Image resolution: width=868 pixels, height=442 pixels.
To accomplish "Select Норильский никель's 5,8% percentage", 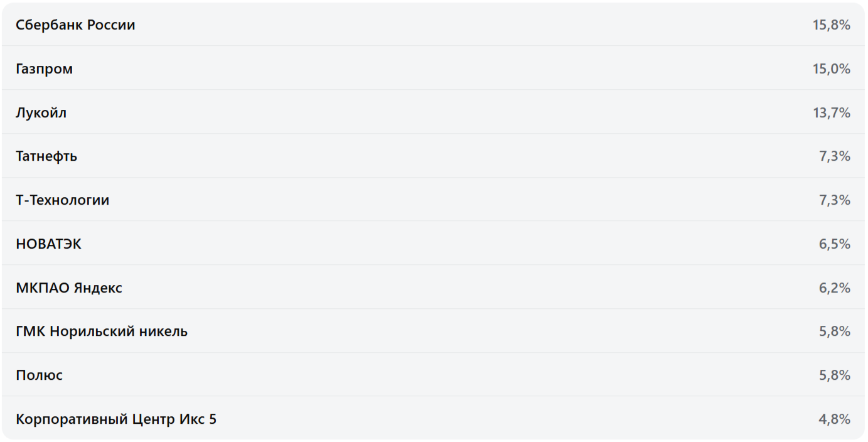I will 834,331.
